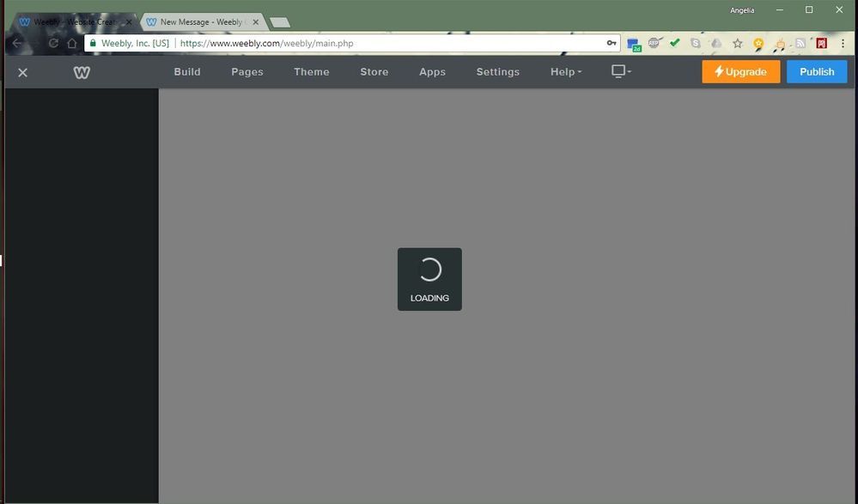Open the device preview switcher dropdown

pos(620,71)
